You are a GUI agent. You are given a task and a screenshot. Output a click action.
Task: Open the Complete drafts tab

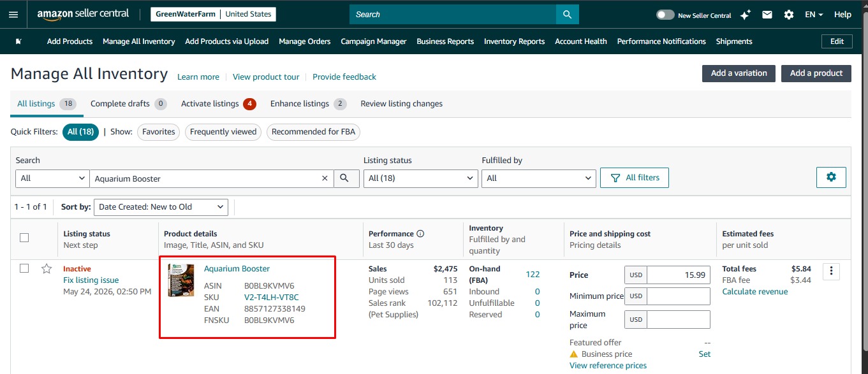tap(129, 104)
